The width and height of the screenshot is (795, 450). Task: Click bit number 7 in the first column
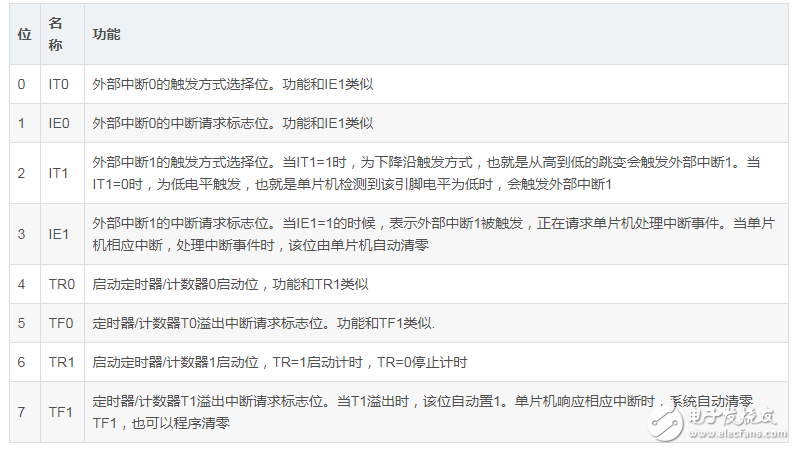(x=22, y=412)
